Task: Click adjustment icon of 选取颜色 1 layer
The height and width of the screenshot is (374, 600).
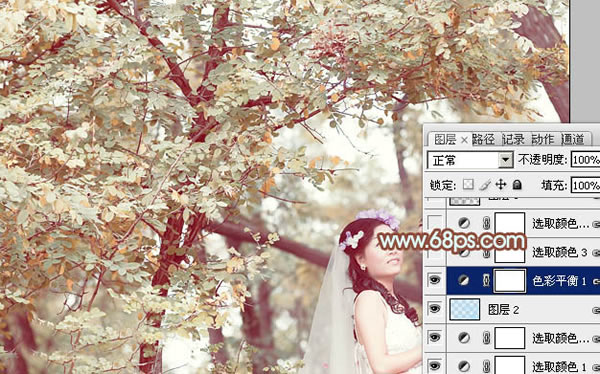Action: [x=464, y=366]
